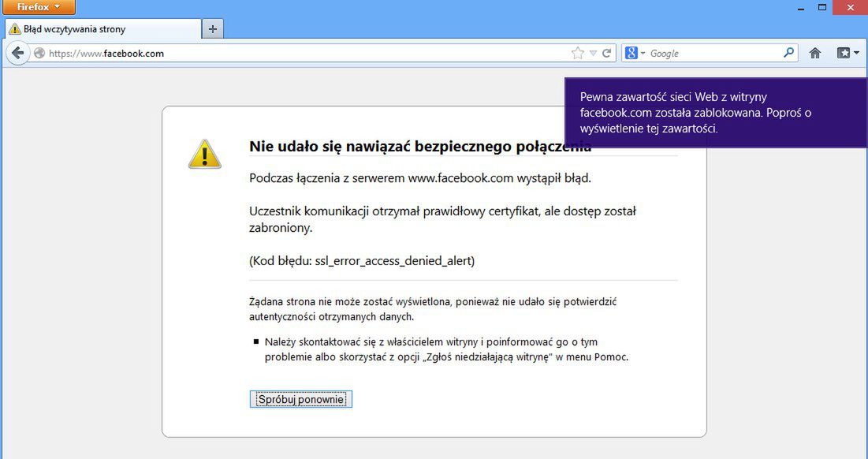The image size is (868, 459).
Task: Open the orange Firefox menu button
Action: 39,7
